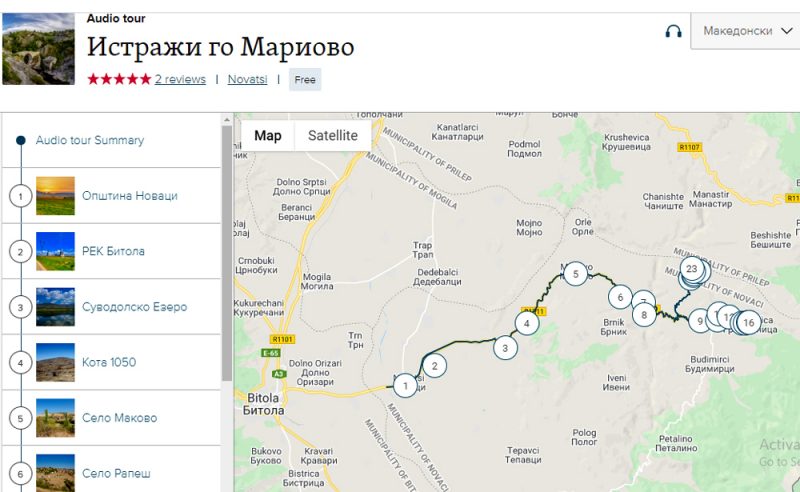Select Audio tour Summary in sidebar

pyautogui.click(x=89, y=141)
